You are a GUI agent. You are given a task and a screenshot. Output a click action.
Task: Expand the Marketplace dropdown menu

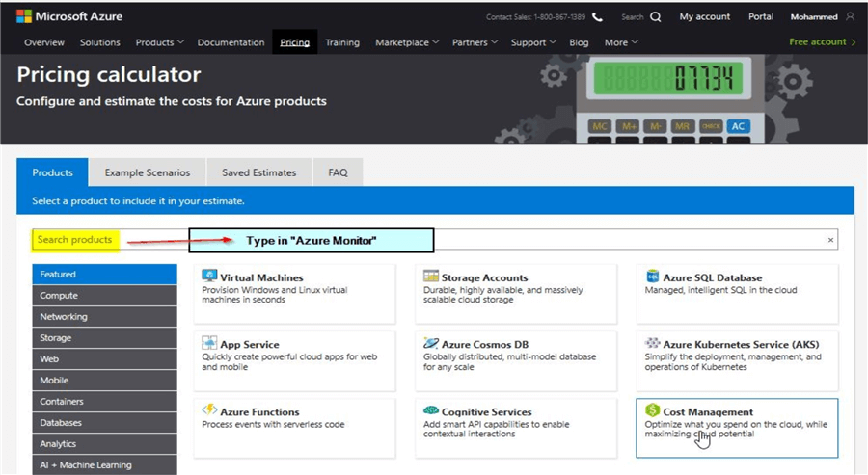[x=407, y=42]
